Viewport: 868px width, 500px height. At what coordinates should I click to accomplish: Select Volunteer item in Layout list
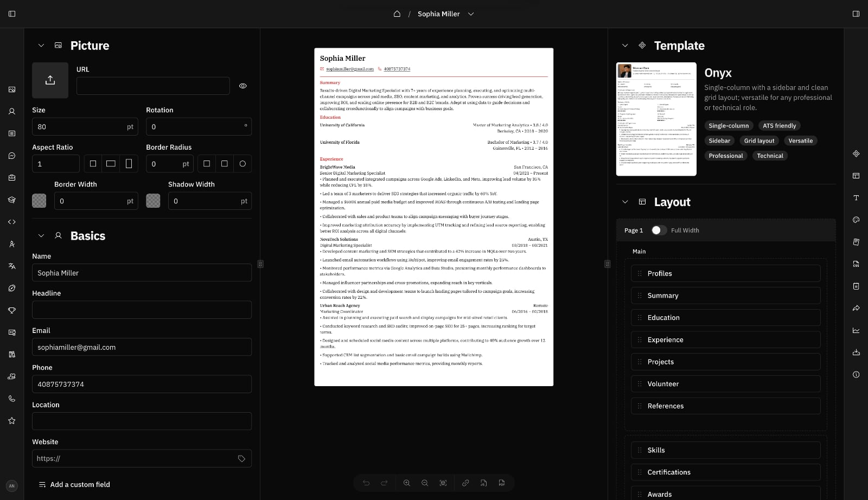pyautogui.click(x=726, y=384)
